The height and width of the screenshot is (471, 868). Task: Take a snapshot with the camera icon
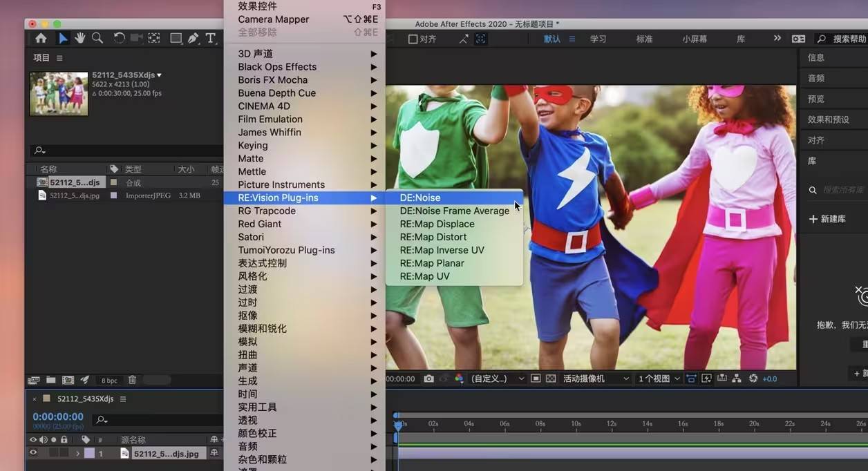[x=428, y=378]
